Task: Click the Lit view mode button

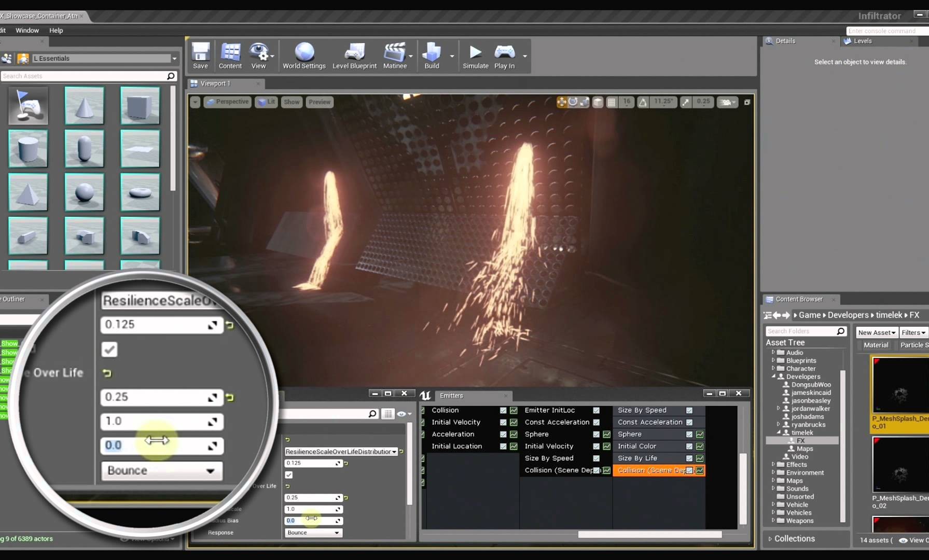Action: pos(267,102)
